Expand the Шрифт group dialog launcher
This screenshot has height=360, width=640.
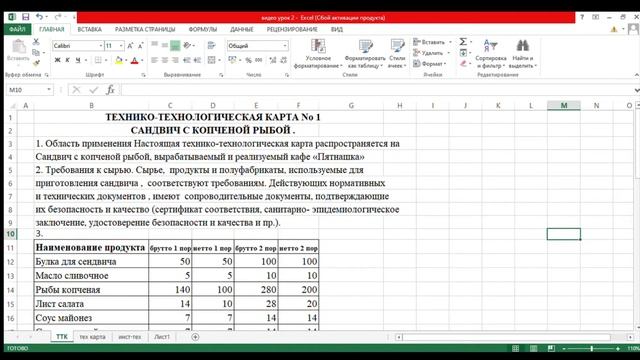tap(144, 75)
